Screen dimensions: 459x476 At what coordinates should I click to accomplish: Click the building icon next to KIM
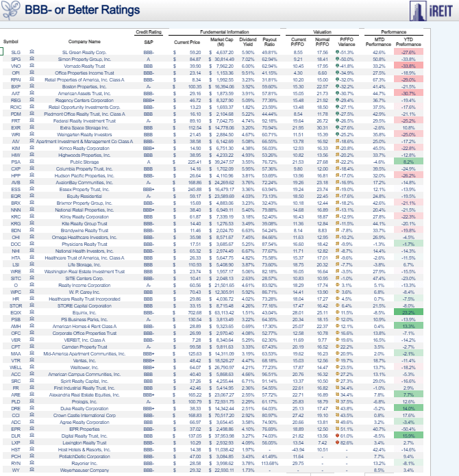pos(32,147)
